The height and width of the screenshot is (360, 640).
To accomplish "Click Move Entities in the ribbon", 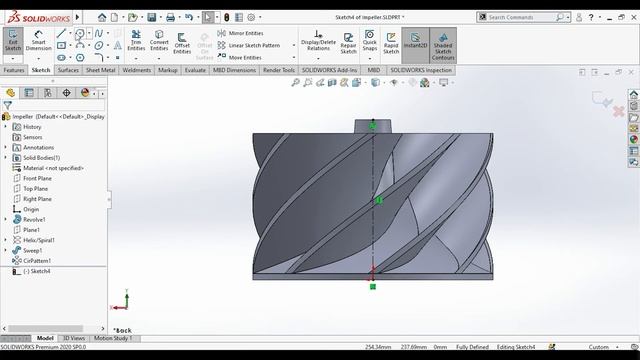I will [x=240, y=58].
